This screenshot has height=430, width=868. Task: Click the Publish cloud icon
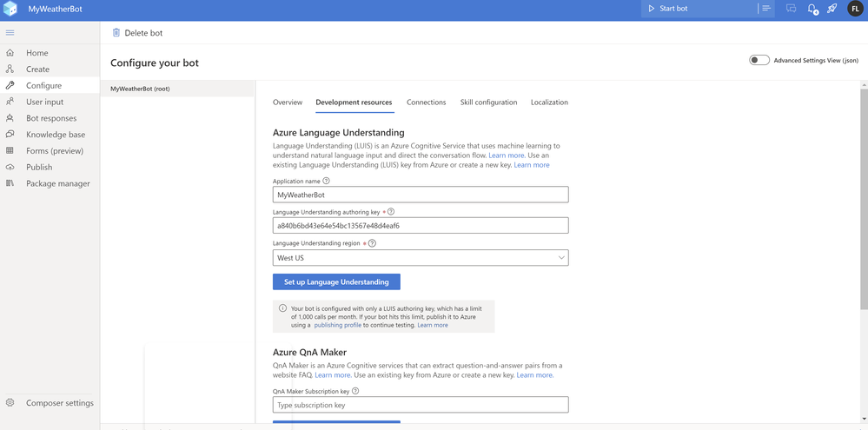coord(10,167)
